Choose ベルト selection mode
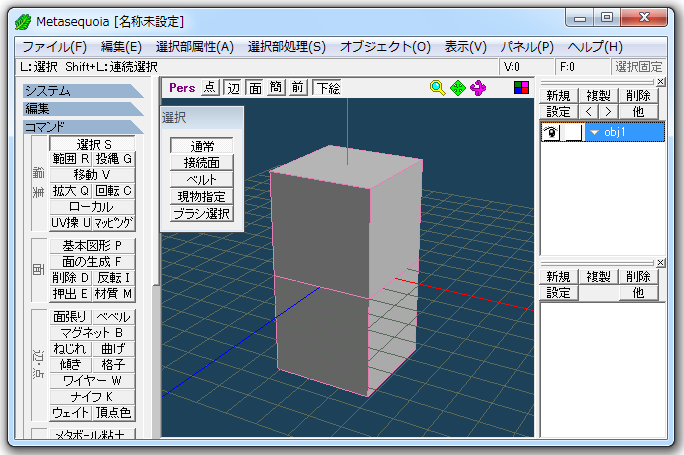The image size is (684, 455). pyautogui.click(x=202, y=180)
